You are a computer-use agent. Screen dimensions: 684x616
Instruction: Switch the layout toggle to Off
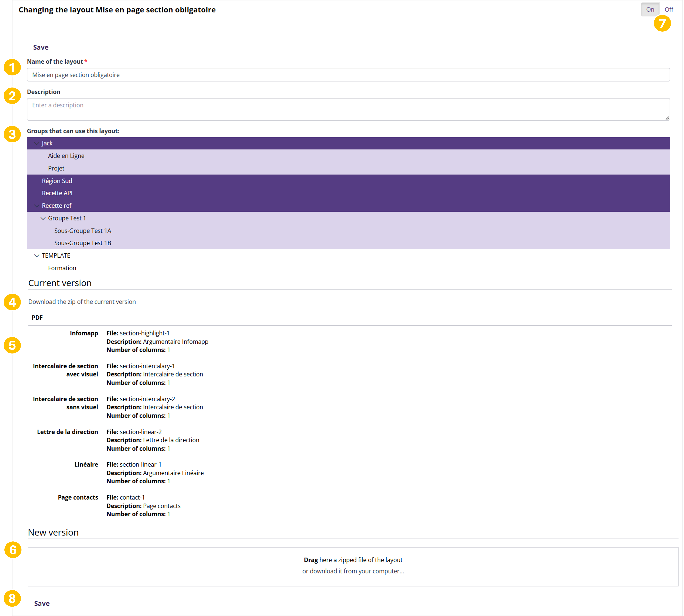(x=669, y=9)
